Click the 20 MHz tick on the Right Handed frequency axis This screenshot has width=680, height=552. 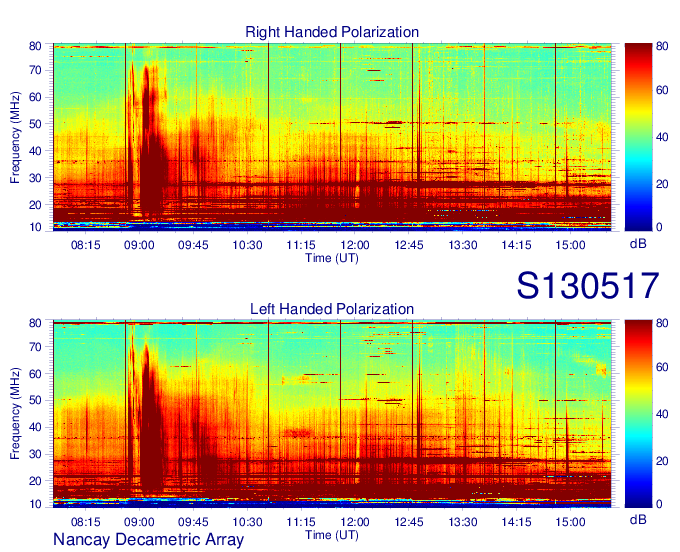point(35,205)
